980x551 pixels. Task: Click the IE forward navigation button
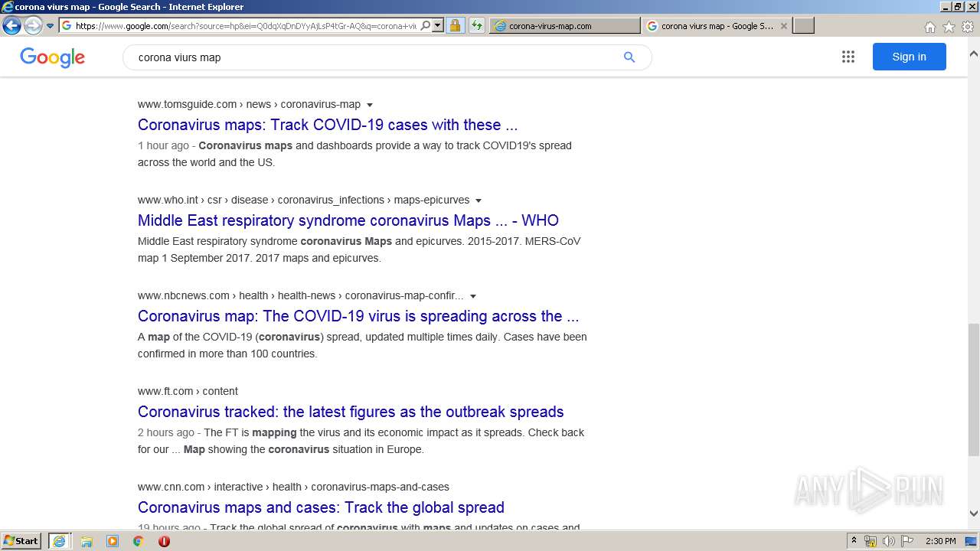(33, 26)
